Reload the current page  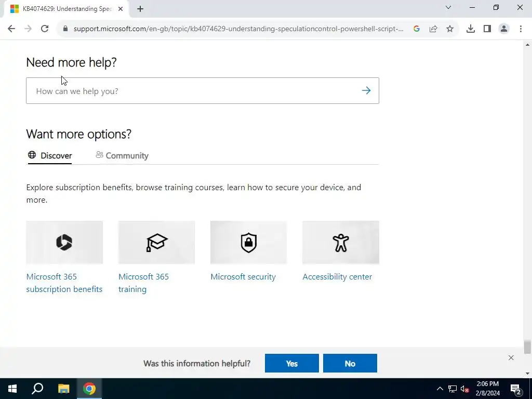[45, 29]
